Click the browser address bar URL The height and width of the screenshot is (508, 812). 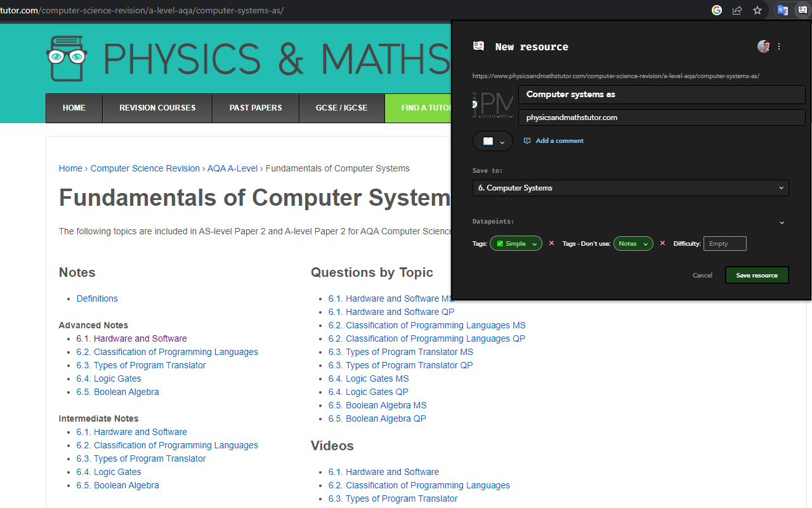pos(142,10)
